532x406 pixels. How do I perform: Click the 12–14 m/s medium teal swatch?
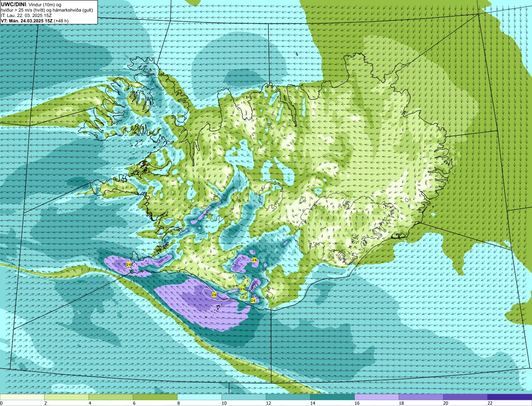click(x=288, y=397)
